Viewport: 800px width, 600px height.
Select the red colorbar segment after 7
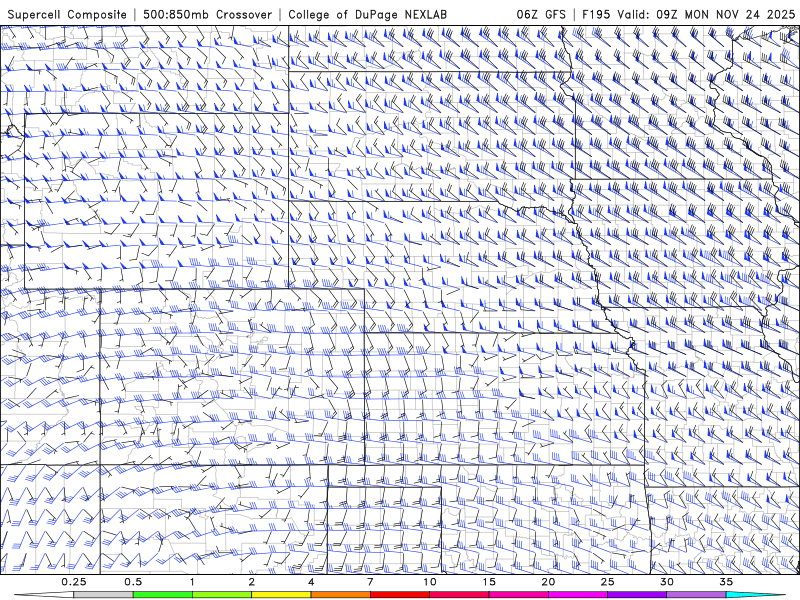pyautogui.click(x=400, y=595)
